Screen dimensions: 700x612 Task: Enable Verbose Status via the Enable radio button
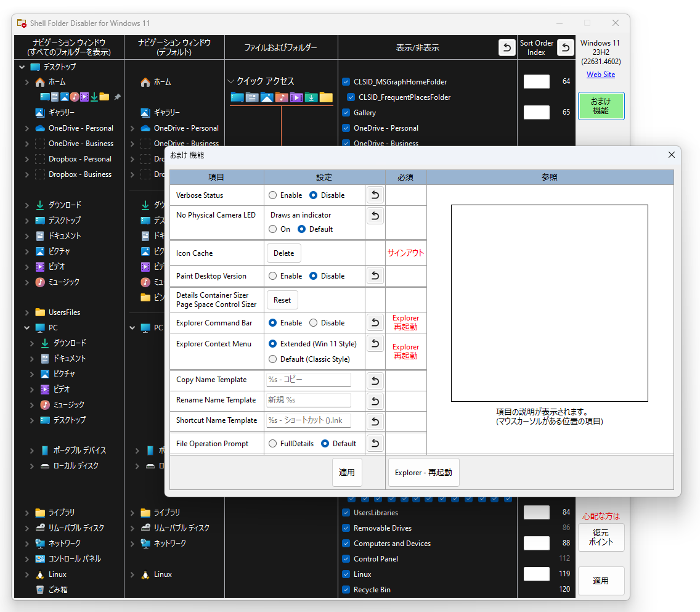point(271,194)
